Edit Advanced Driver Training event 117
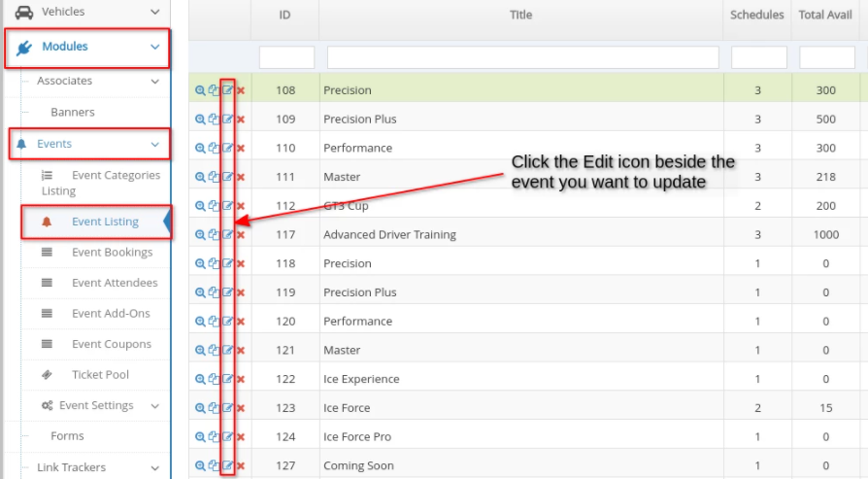 (x=227, y=234)
